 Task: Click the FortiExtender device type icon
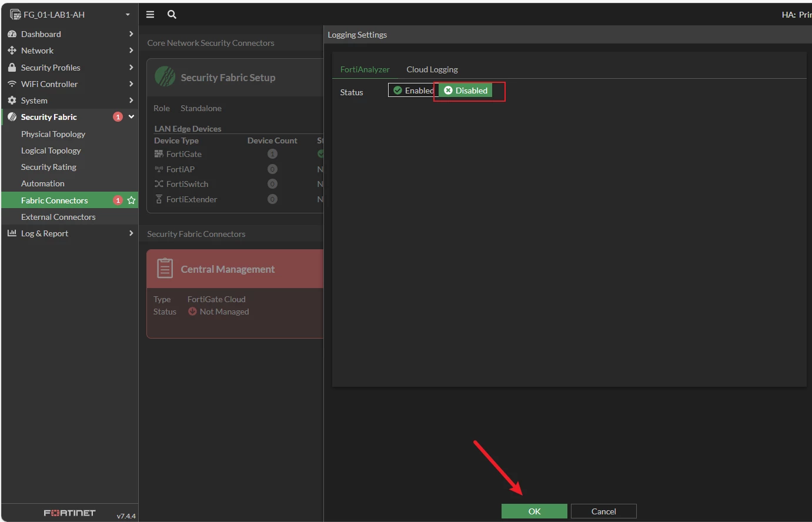159,199
